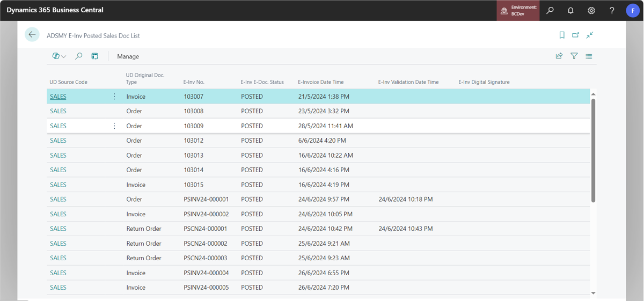Open SALES link for 103007
644x301 pixels.
tap(58, 97)
